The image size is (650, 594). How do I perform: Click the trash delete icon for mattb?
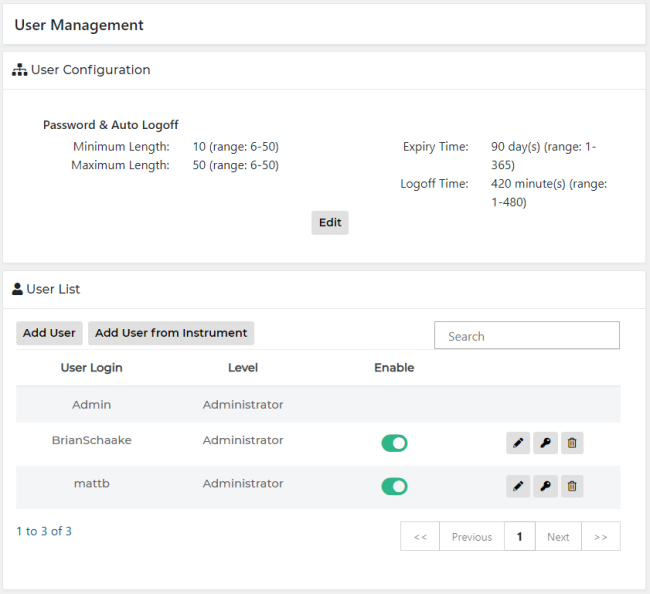(572, 486)
